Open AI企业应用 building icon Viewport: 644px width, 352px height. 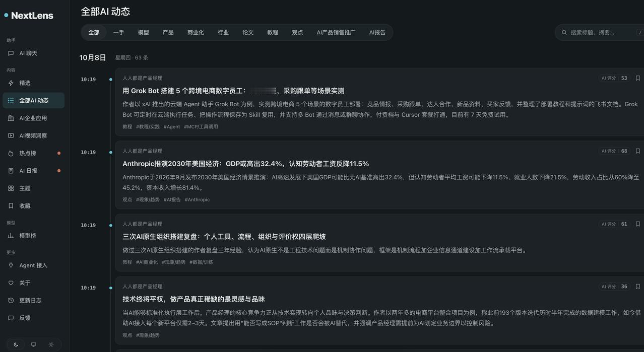tap(11, 118)
